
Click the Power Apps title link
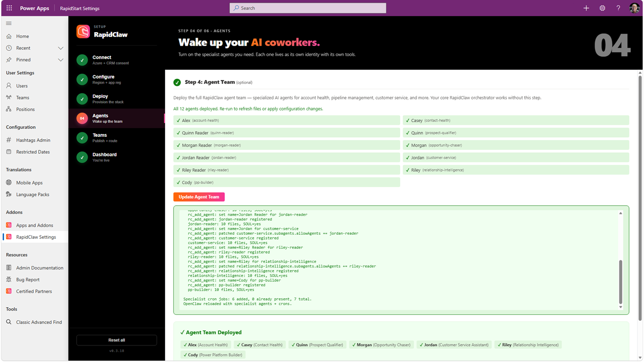coord(35,8)
